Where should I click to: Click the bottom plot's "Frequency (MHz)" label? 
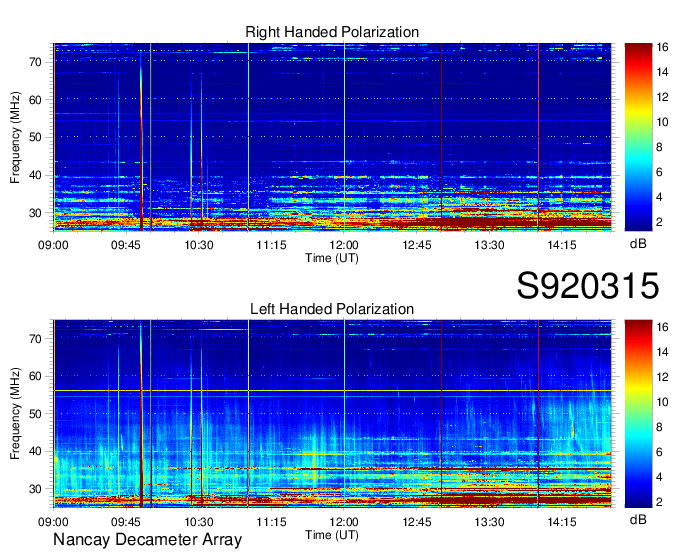[x=15, y=414]
